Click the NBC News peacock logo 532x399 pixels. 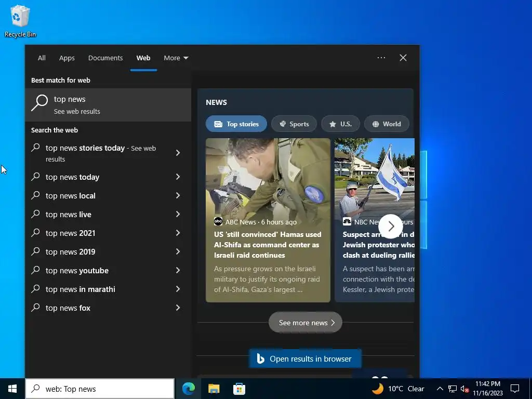pos(347,221)
